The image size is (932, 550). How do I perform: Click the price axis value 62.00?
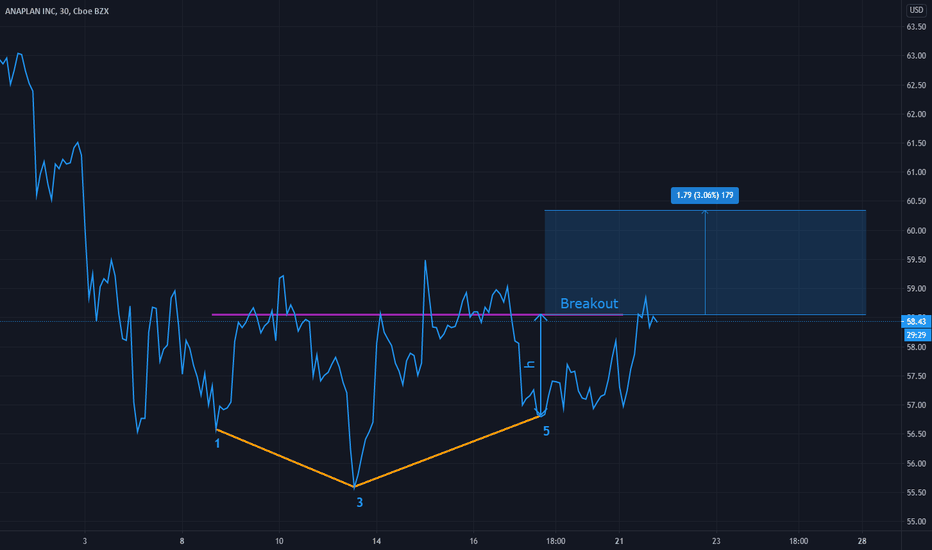[916, 114]
